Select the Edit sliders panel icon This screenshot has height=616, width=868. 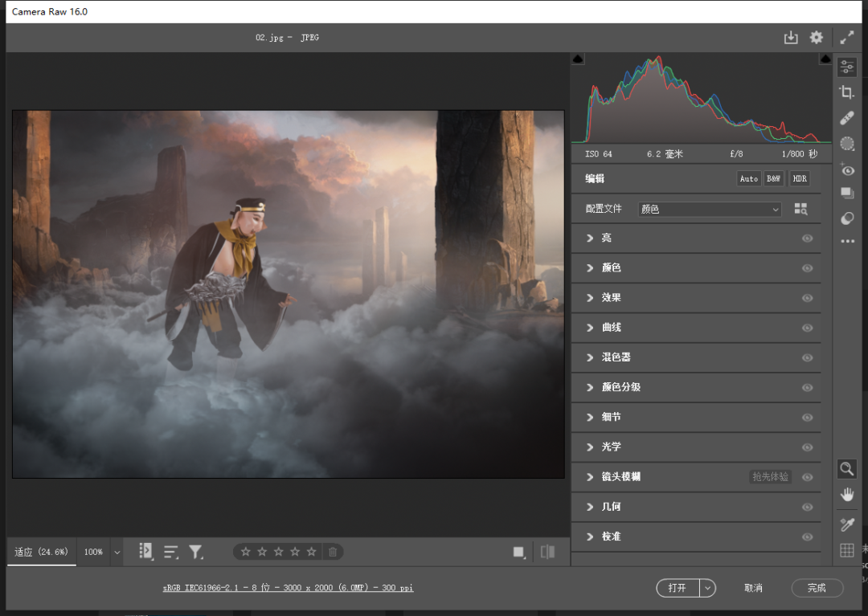coord(847,67)
